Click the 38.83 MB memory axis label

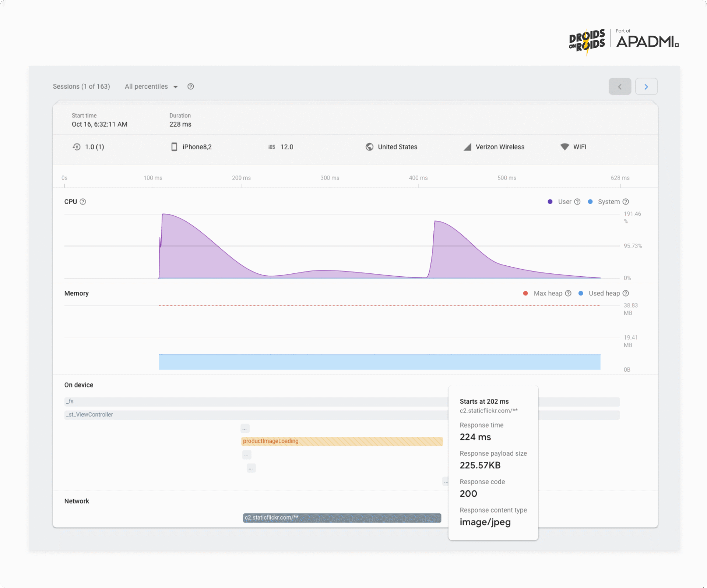point(631,309)
